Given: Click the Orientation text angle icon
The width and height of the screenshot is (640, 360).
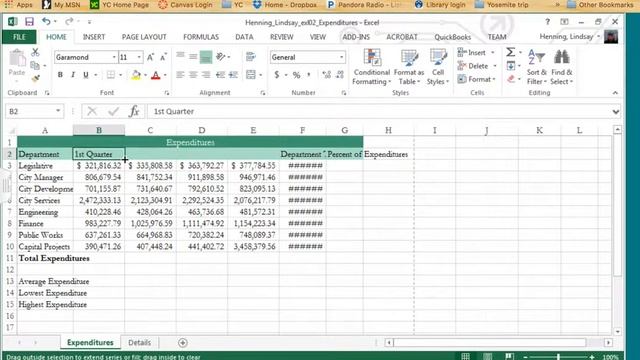Looking at the screenshot, I should tap(220, 57).
